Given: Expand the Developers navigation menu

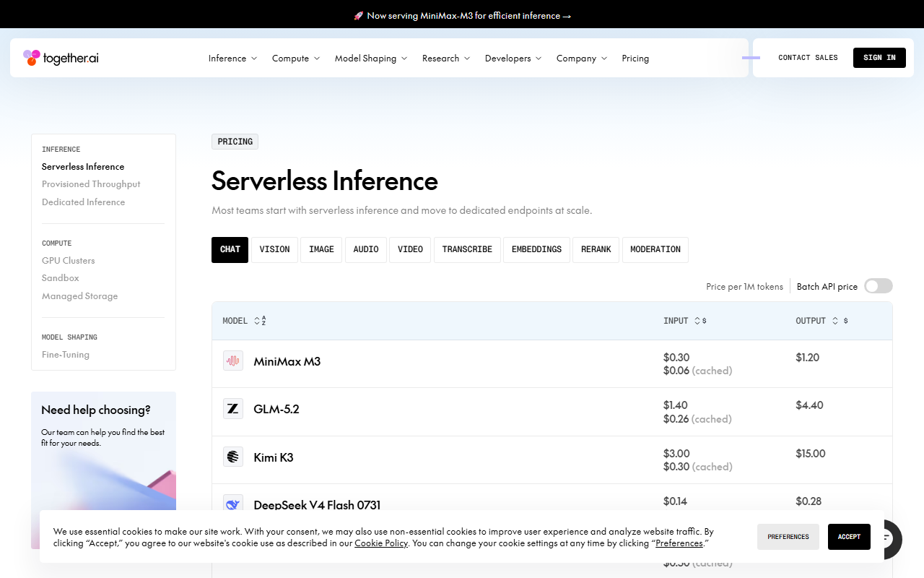Looking at the screenshot, I should (513, 59).
